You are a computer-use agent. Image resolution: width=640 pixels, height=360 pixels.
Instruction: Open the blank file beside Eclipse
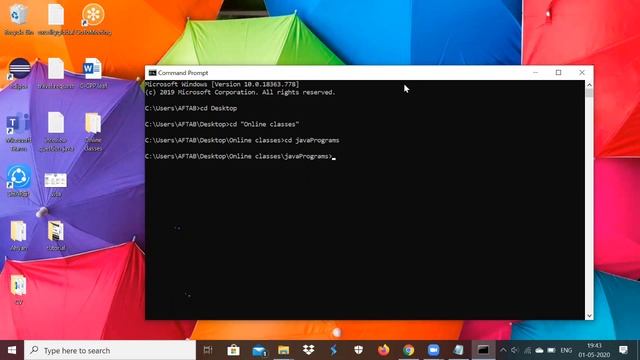(x=56, y=73)
